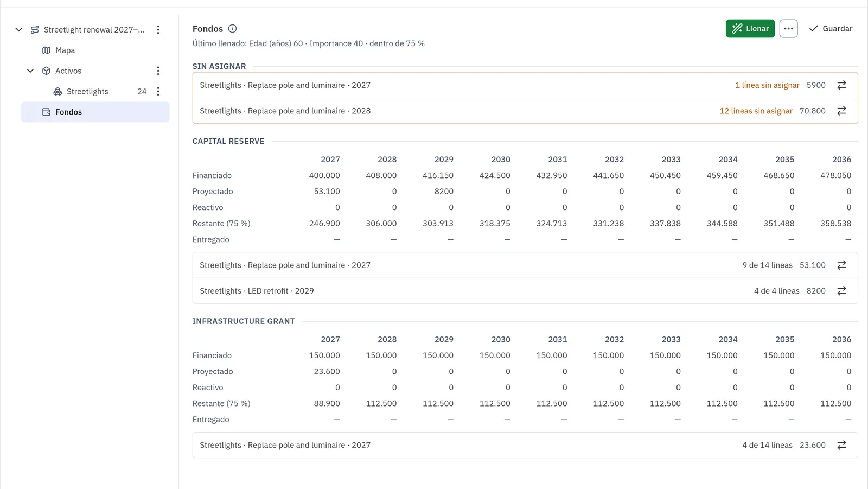868x489 pixels.
Task: Click the cube icon beside Activos
Action: 46,71
